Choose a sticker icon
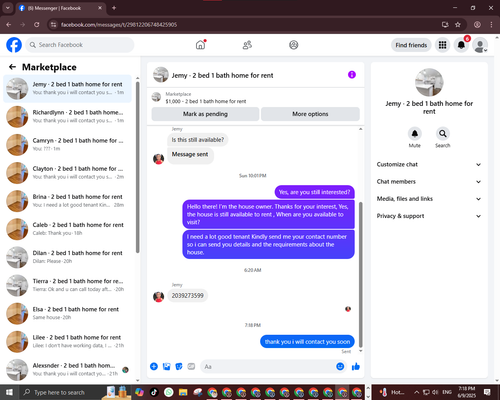This screenshot has height=400, width=500. 179,367
